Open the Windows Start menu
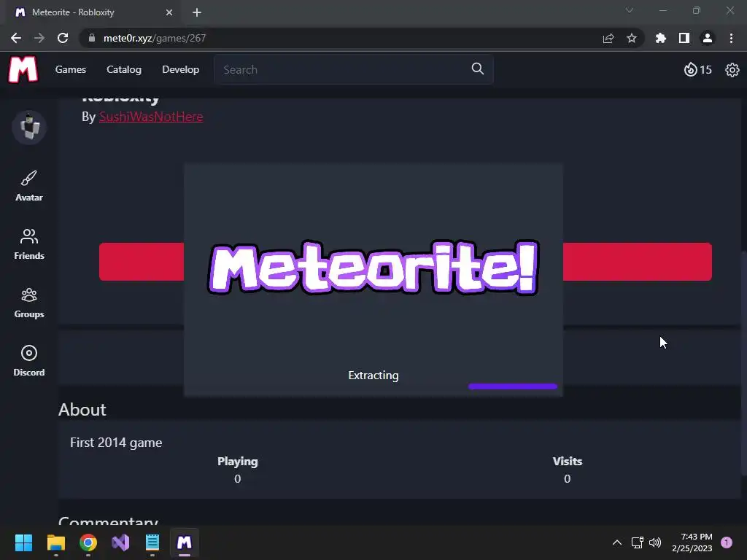 23,542
